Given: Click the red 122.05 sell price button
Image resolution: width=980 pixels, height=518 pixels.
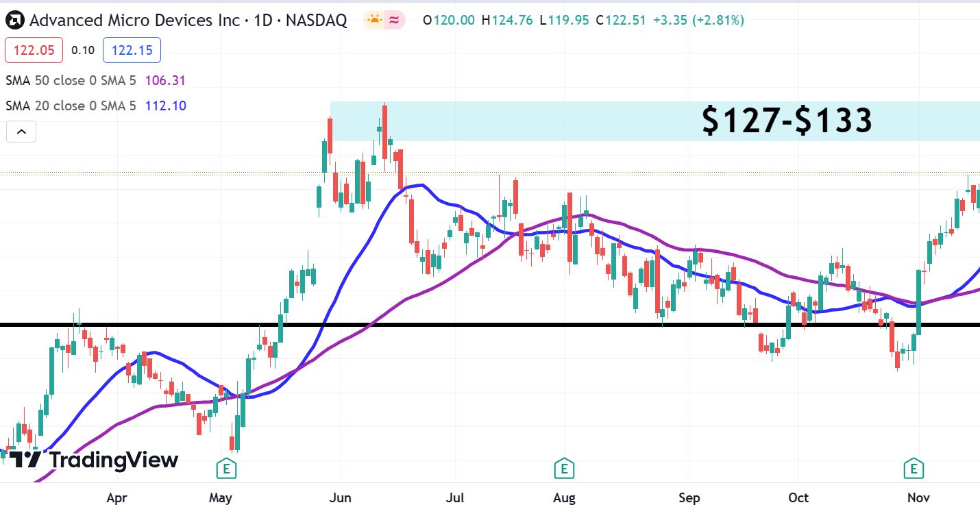Looking at the screenshot, I should [34, 50].
